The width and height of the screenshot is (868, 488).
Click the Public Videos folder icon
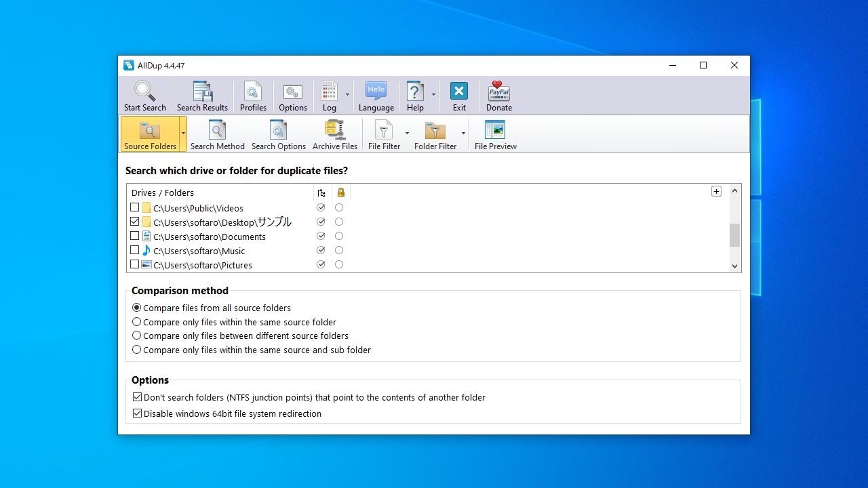point(146,207)
